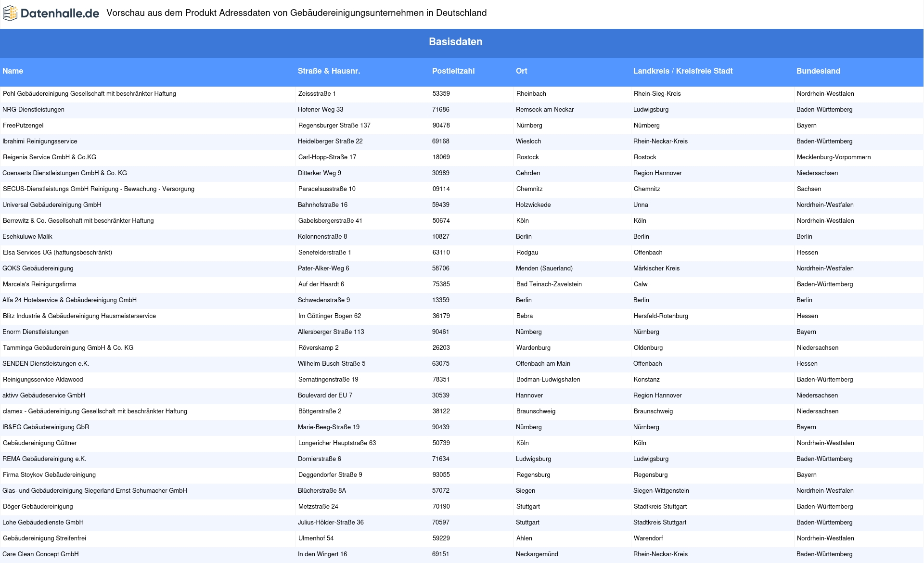This screenshot has width=924, height=563.
Task: Click the Straße & Hausnr. column header
Action: point(329,71)
